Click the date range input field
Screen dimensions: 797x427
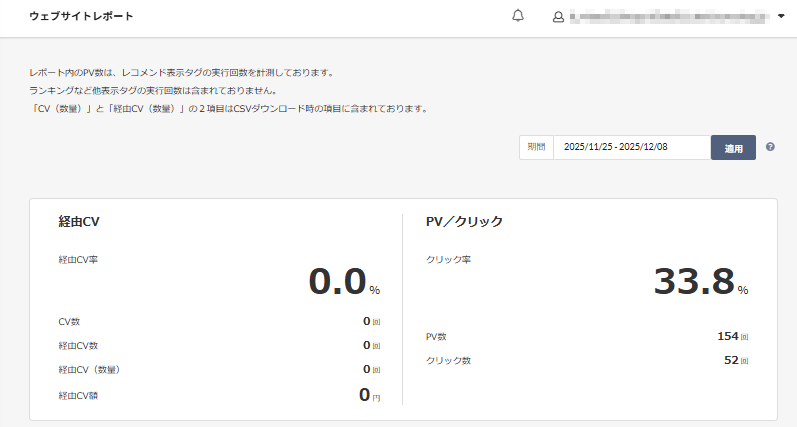(x=631, y=147)
